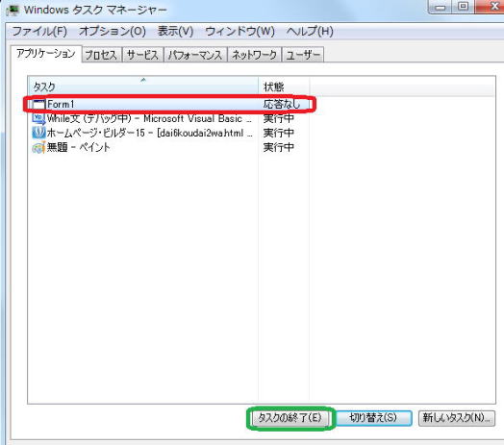504x445 pixels.
Task: Select the アプリケーション tab
Action: 46,54
